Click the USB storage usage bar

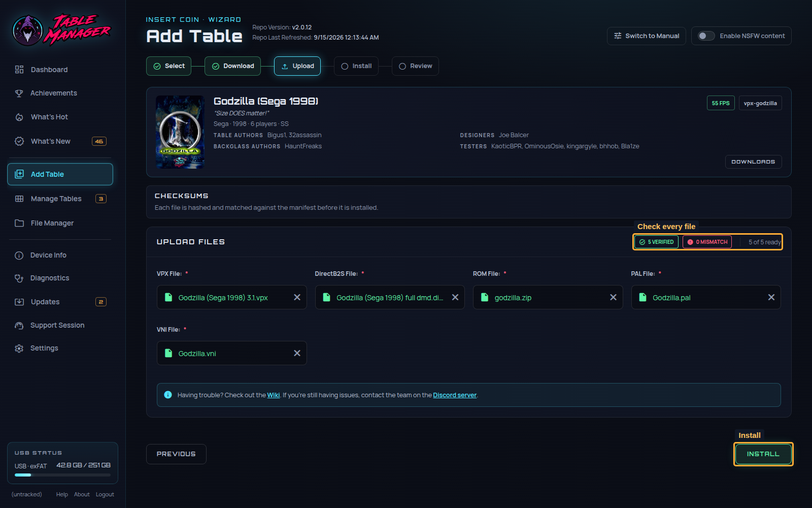click(62, 475)
